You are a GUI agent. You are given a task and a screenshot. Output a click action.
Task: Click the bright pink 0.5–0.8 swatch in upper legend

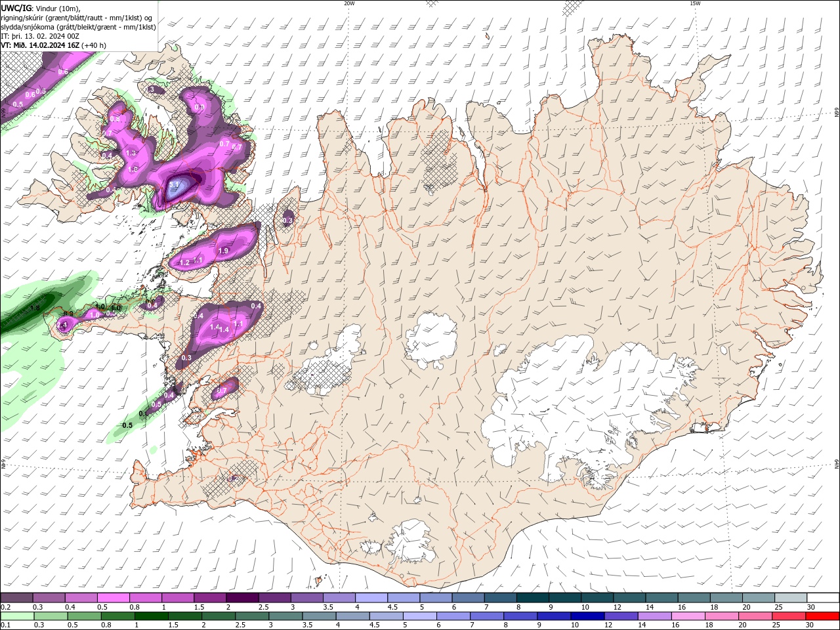[x=113, y=598]
